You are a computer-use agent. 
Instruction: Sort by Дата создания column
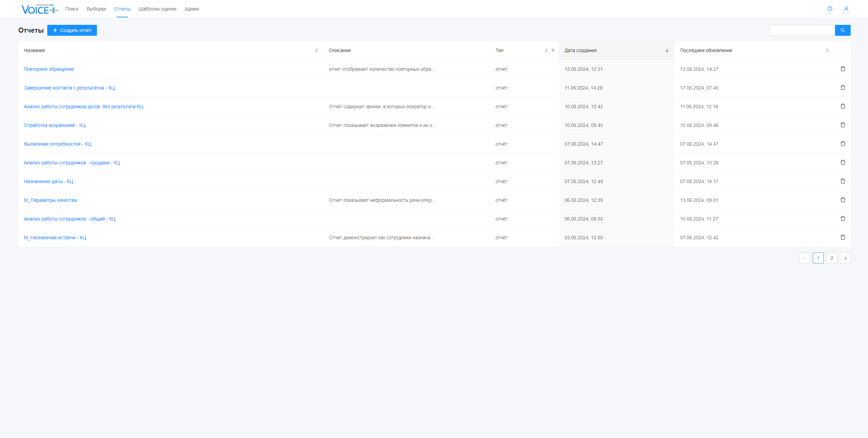pyautogui.click(x=667, y=50)
